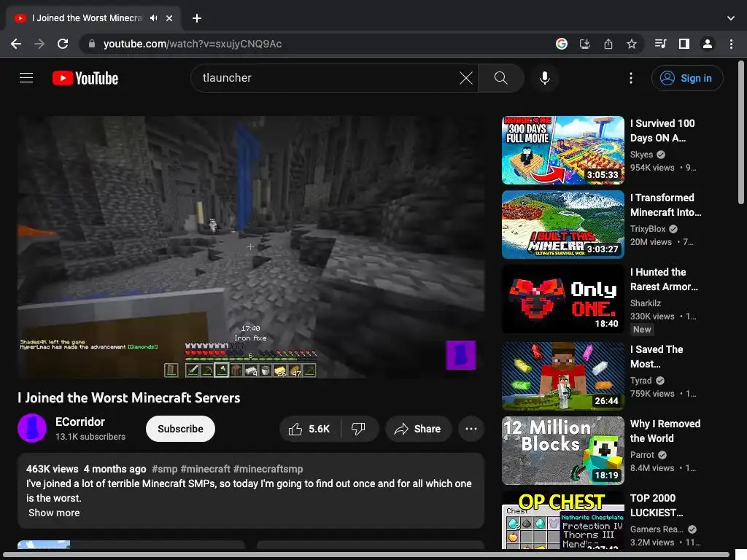747x560 pixels.
Task: Open I Transformed Minecraft Into thumbnail
Action: tap(562, 225)
